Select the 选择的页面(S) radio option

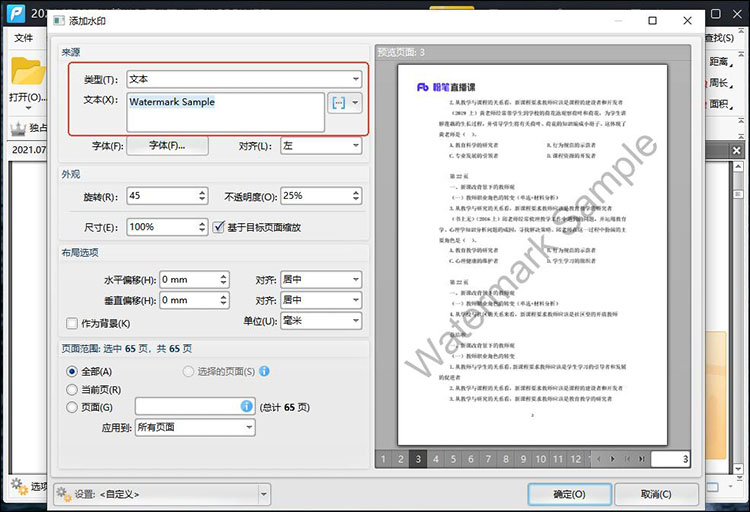tap(188, 371)
